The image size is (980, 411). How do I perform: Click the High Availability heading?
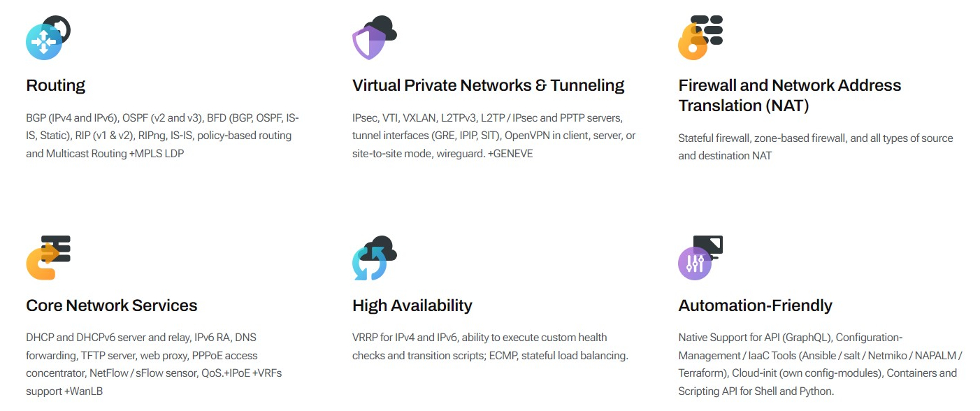(x=412, y=305)
